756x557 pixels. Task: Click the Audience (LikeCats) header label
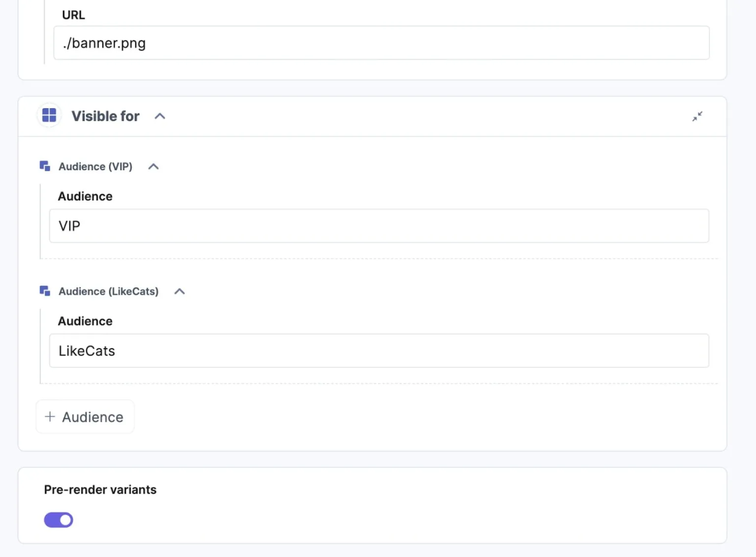(108, 291)
